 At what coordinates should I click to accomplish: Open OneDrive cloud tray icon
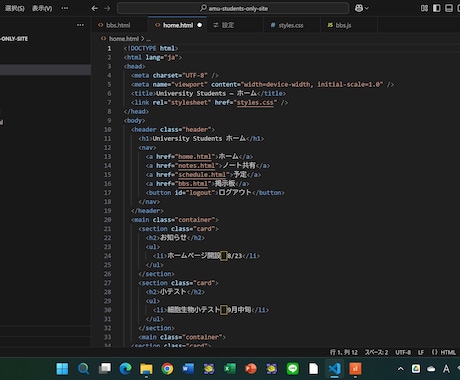[431, 369]
